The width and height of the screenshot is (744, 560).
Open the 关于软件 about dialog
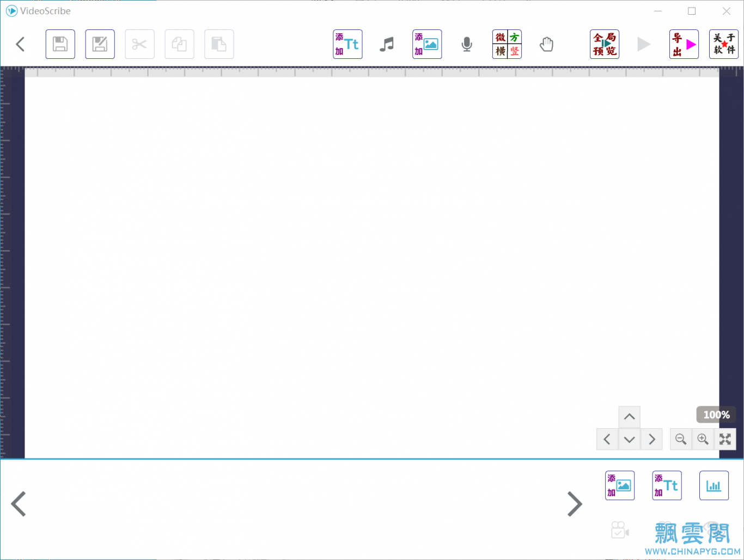click(x=724, y=44)
